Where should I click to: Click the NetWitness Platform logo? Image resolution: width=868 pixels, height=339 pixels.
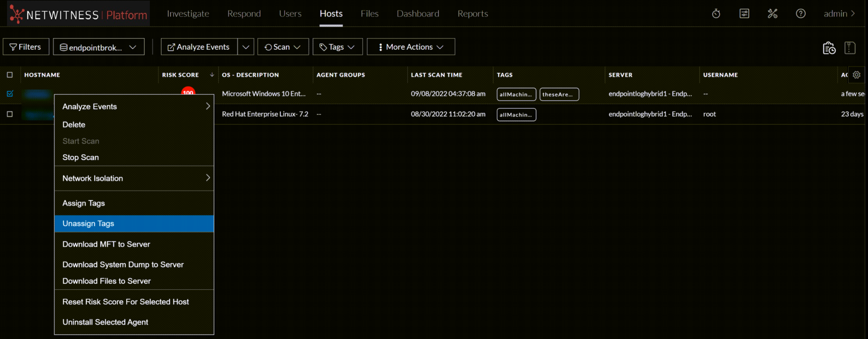(79, 14)
